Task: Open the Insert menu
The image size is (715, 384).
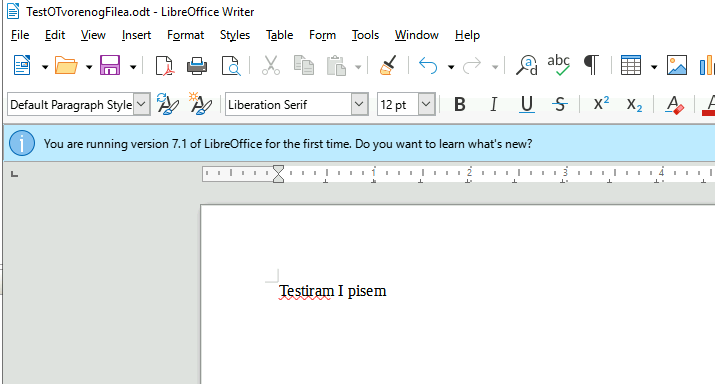Action: click(x=136, y=35)
